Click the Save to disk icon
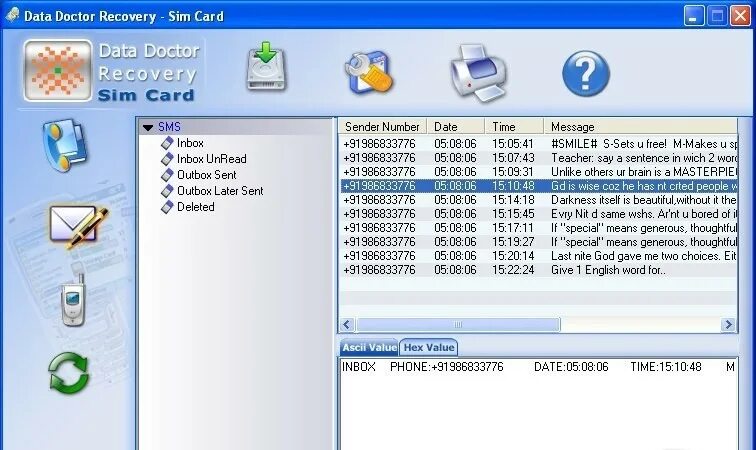The height and width of the screenshot is (450, 756). [x=267, y=67]
